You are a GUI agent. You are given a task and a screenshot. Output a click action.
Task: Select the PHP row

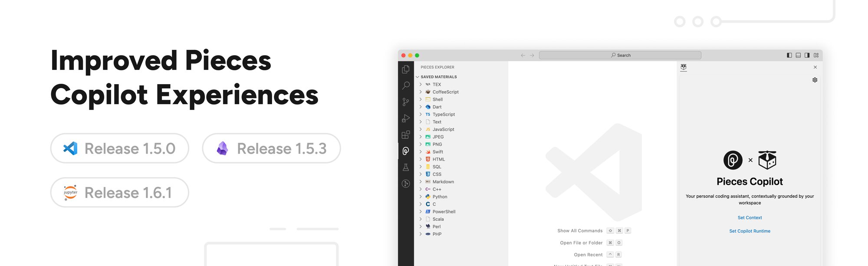461,234
